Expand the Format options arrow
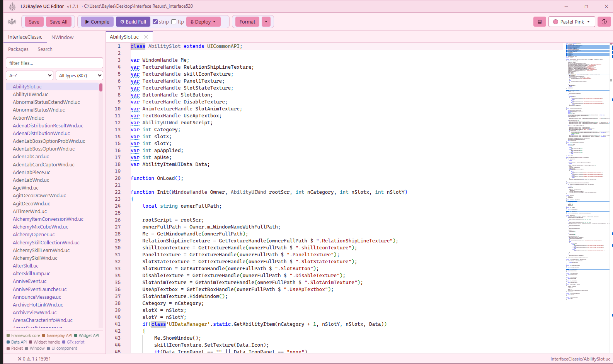 pos(266,22)
